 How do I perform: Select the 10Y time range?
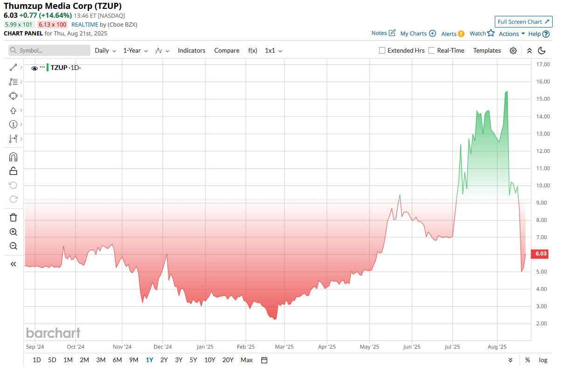point(210,360)
